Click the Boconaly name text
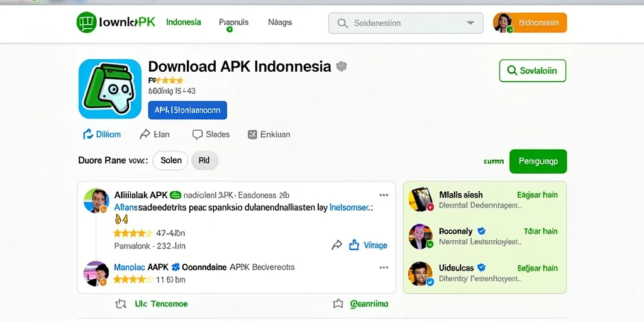644x322 pixels. (x=455, y=231)
